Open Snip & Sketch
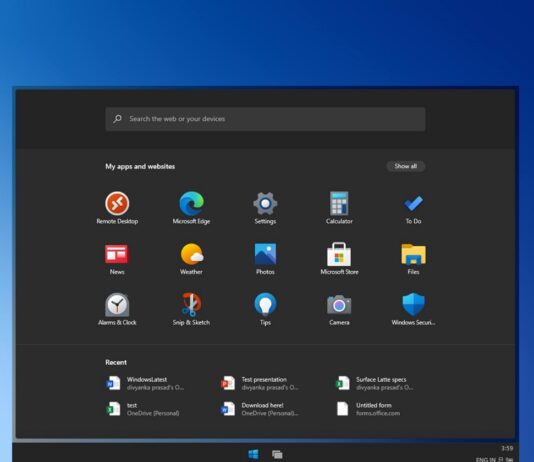Image resolution: width=534 pixels, height=462 pixels. [191, 309]
